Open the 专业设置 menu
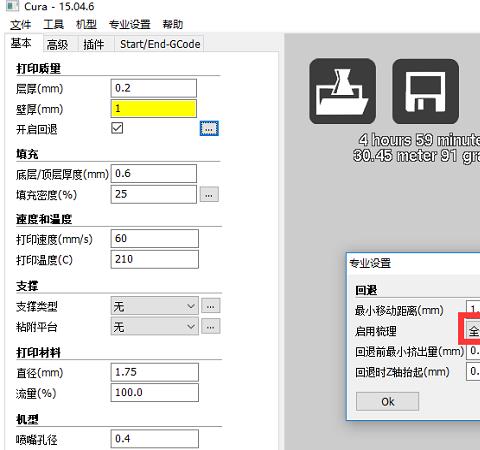The height and width of the screenshot is (450, 480). (130, 24)
